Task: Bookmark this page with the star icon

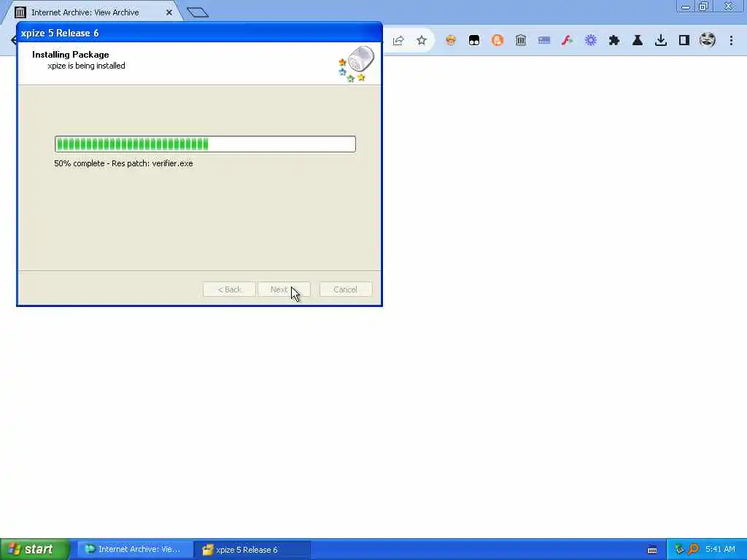Action: [x=422, y=41]
